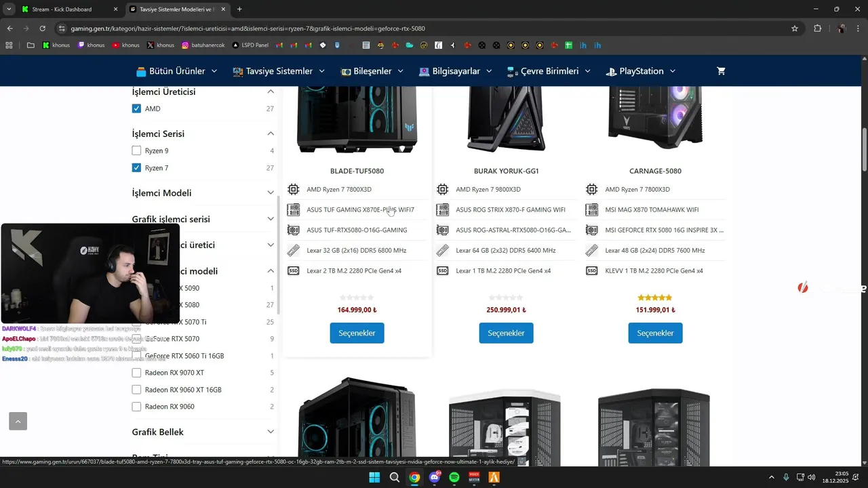
Task: Open the BURAK YORUK-GG1 product title
Action: click(506, 171)
